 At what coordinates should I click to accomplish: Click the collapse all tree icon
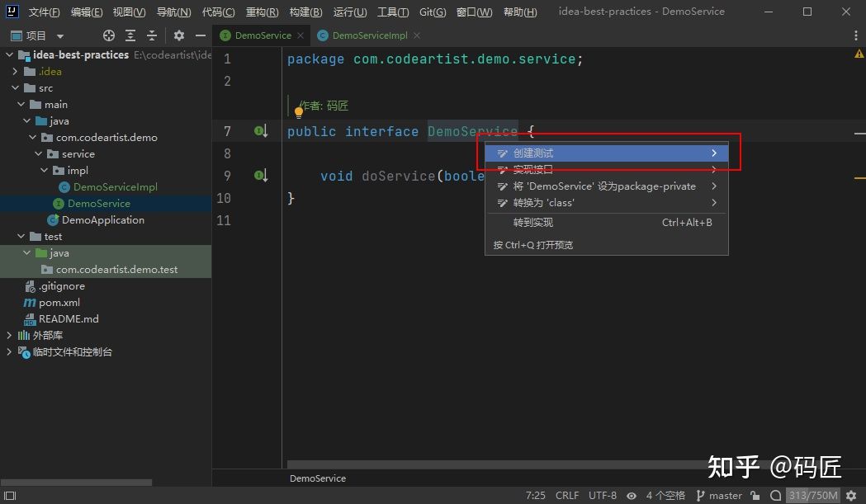coord(152,35)
